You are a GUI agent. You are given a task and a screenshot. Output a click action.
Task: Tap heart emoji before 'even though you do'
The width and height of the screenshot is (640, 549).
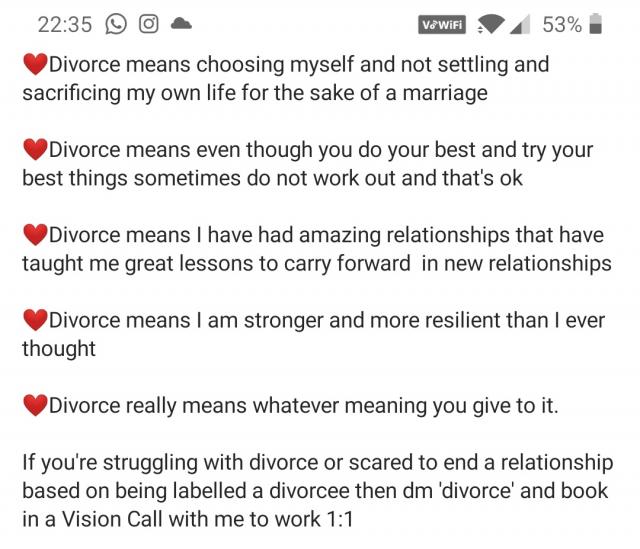point(36,149)
